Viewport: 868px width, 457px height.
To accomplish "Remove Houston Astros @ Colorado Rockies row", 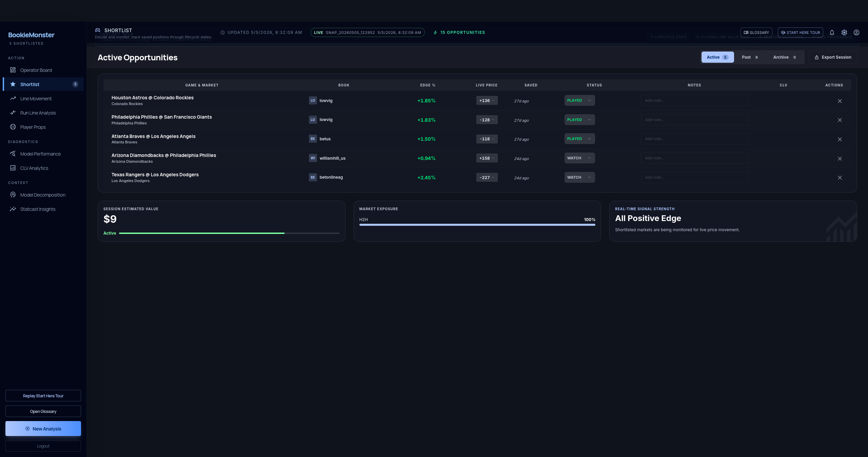I will [840, 101].
